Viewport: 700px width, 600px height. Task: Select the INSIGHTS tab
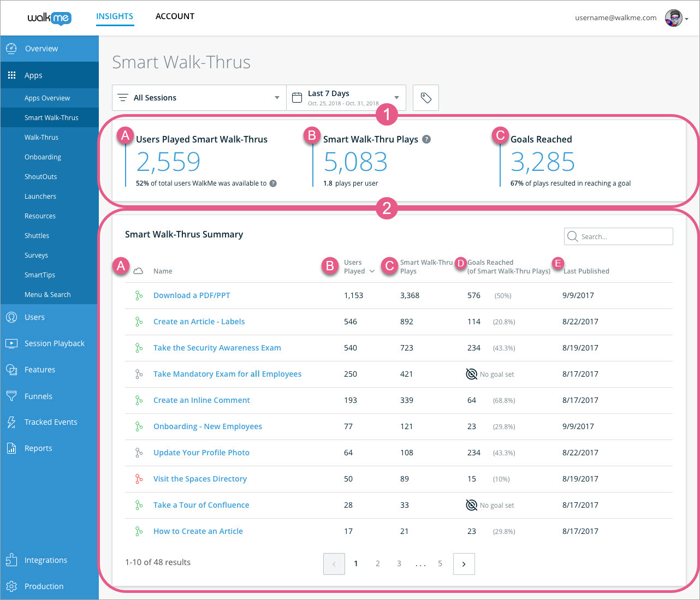click(x=115, y=16)
